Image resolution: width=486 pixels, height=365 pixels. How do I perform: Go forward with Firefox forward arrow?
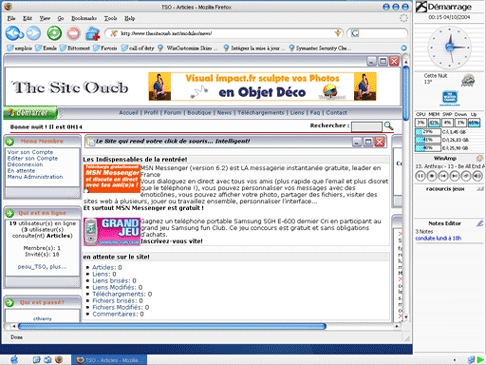[x=33, y=33]
